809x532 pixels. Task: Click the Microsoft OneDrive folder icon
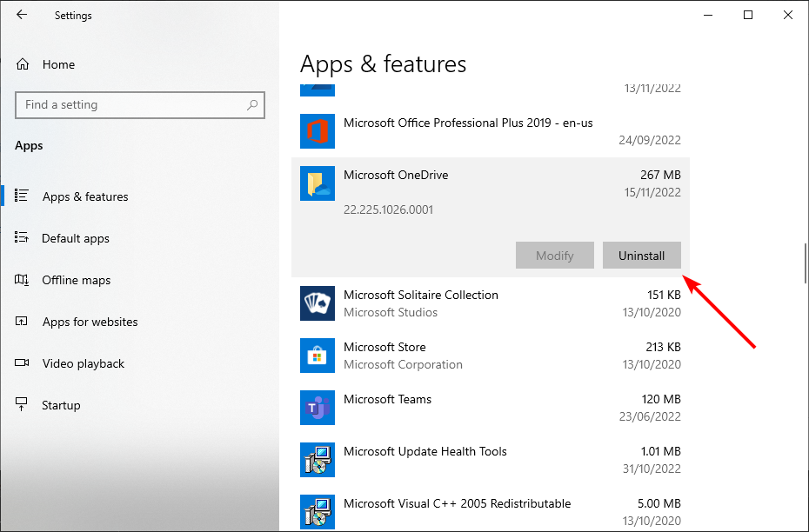[x=318, y=183]
